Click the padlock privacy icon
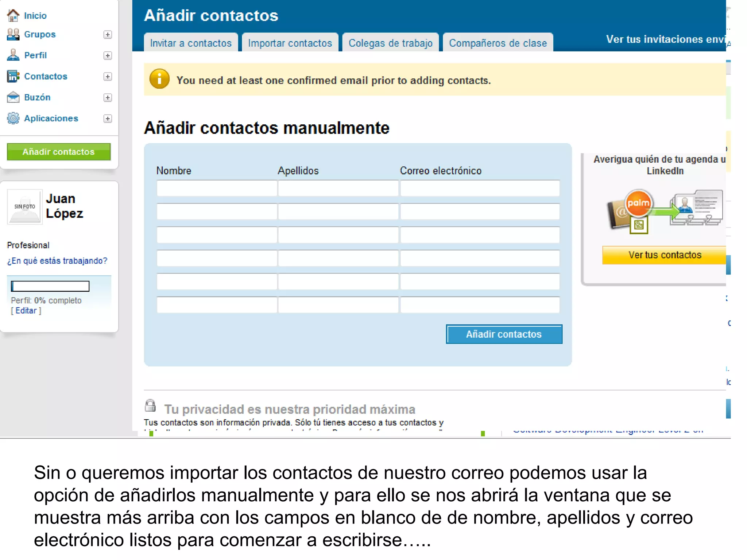 coord(150,405)
